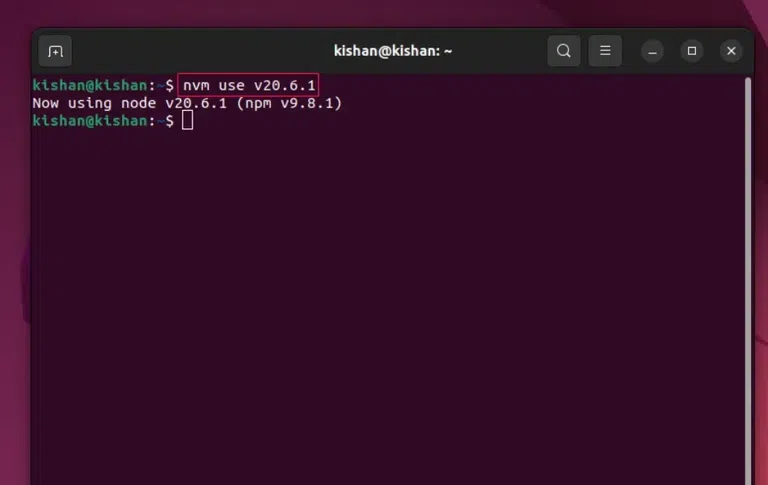
Task: Click the terminal's vertical scrollbar
Action: pos(747,279)
